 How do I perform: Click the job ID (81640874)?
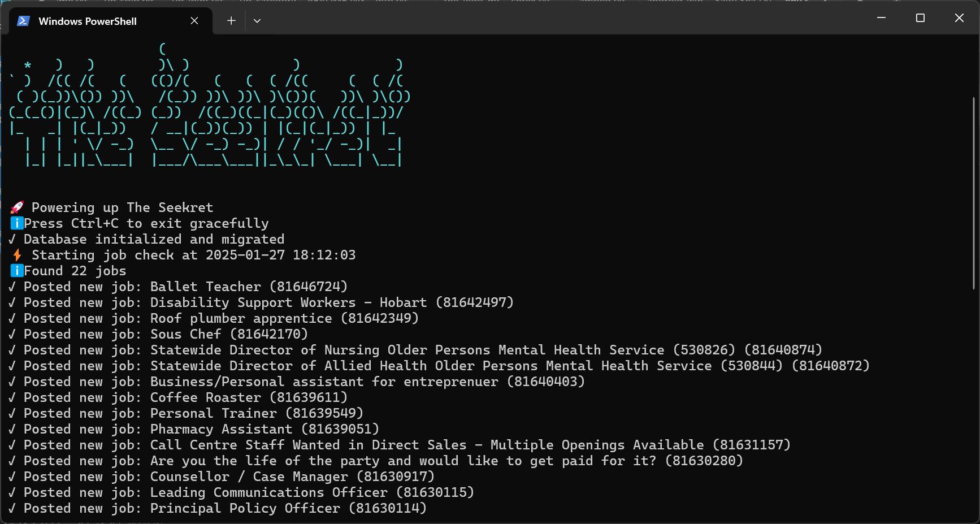[783, 350]
